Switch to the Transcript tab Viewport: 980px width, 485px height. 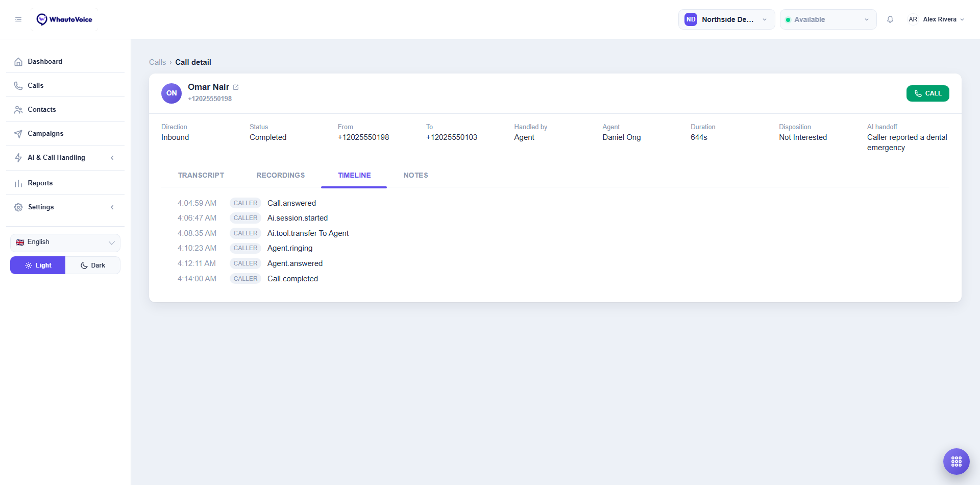tap(201, 175)
